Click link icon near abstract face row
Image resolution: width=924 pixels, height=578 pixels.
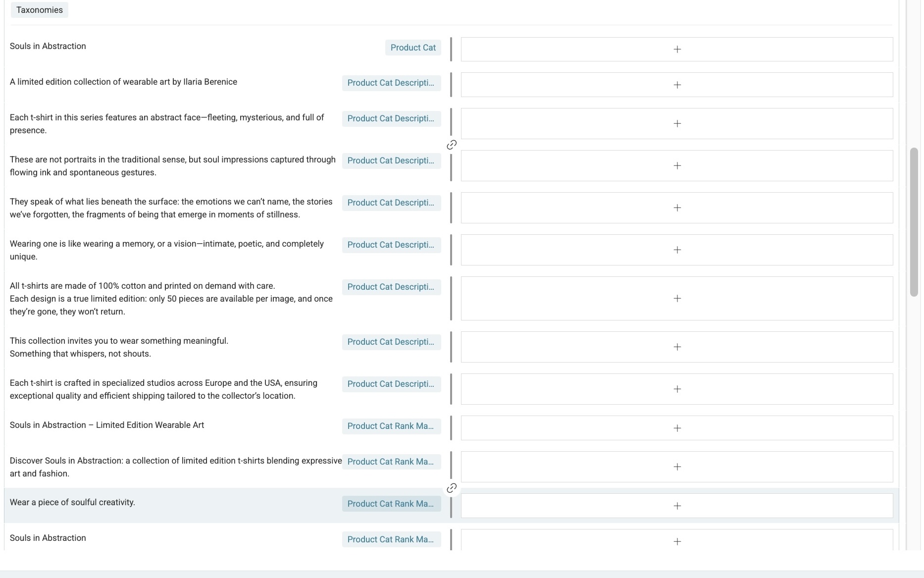452,145
